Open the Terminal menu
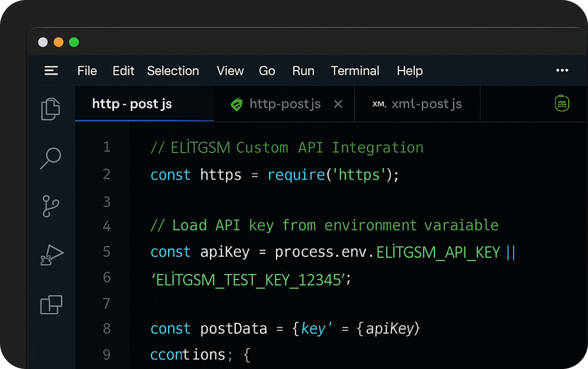The height and width of the screenshot is (369, 588). tap(355, 71)
